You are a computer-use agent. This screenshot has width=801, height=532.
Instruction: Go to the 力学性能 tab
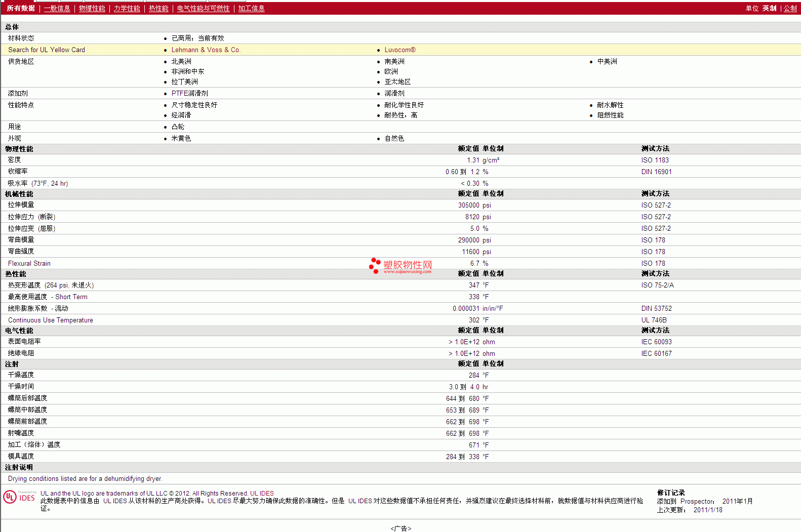(127, 8)
